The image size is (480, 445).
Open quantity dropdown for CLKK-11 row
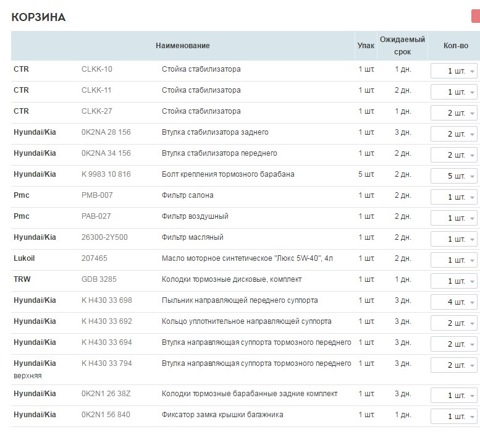[x=454, y=92]
